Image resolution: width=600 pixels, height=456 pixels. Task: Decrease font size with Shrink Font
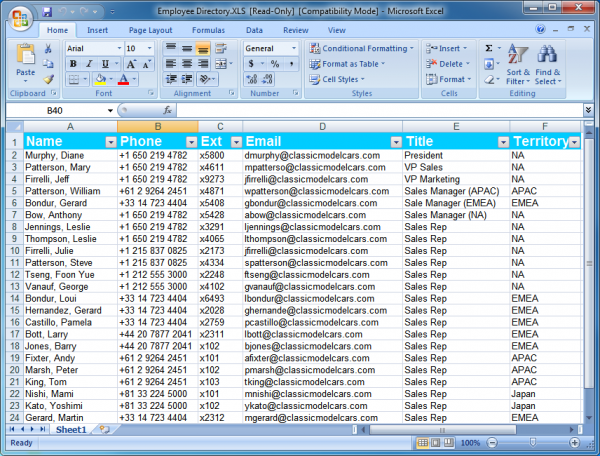(x=146, y=64)
